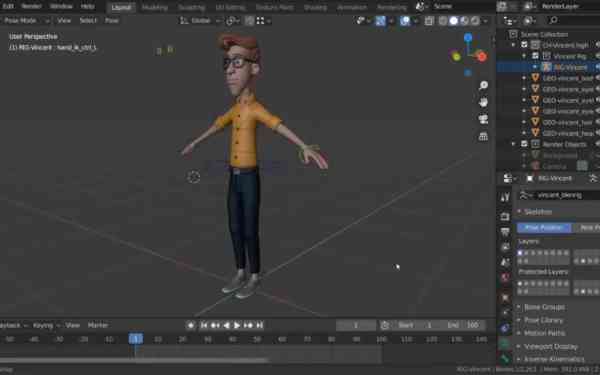Screen dimensions: 600x375
Task: Select the Camera item in outliner
Action: (x=554, y=166)
